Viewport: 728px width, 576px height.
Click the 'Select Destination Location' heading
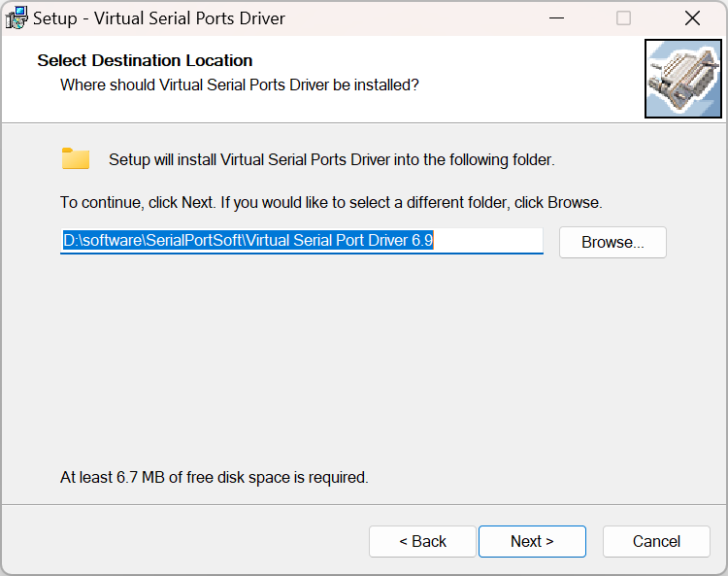145,60
